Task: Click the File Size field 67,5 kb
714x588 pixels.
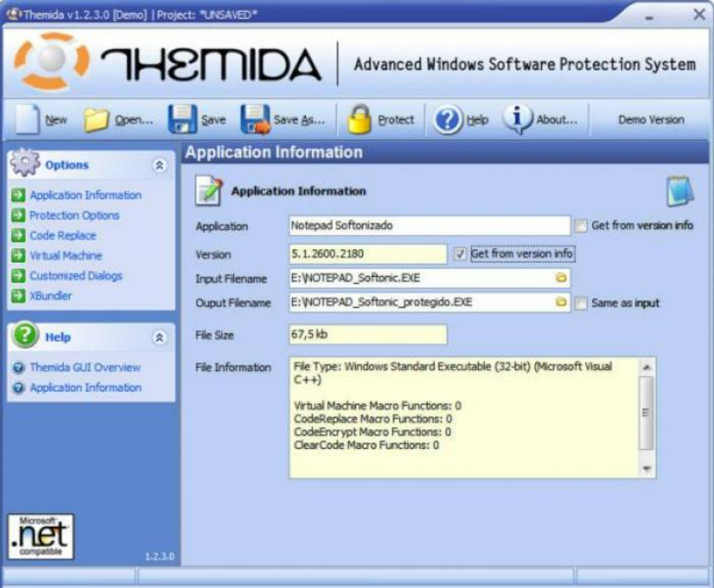Action: [368, 334]
